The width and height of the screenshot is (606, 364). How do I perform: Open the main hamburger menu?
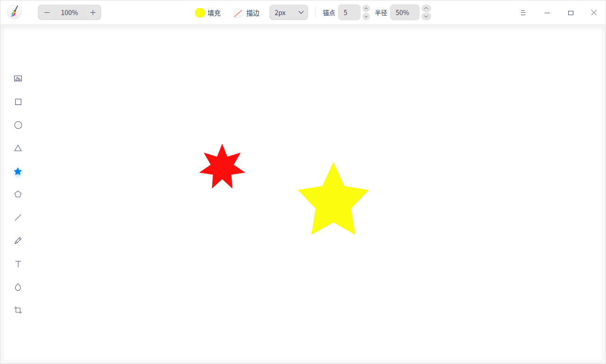coord(523,13)
